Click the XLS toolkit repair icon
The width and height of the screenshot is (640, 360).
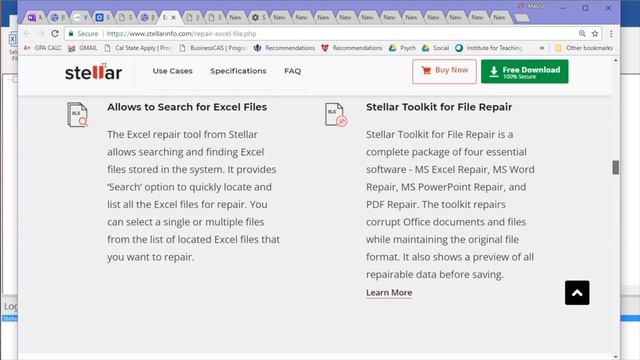pyautogui.click(x=336, y=115)
